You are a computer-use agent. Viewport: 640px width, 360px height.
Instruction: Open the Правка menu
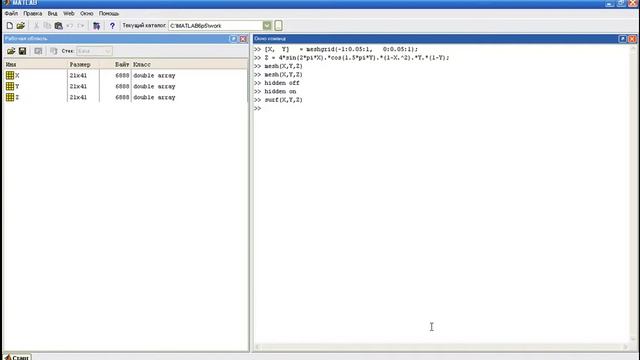pyautogui.click(x=33, y=13)
